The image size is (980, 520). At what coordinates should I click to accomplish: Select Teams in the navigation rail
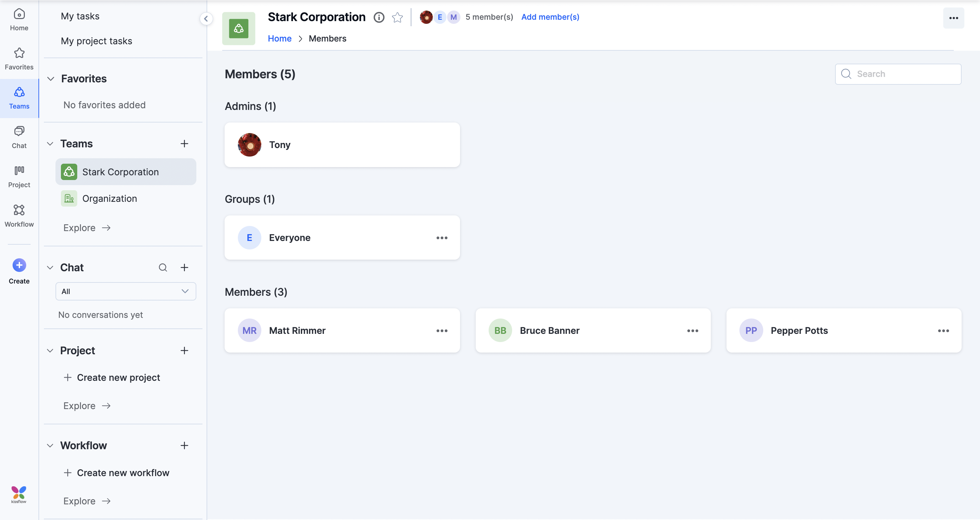pos(19,98)
